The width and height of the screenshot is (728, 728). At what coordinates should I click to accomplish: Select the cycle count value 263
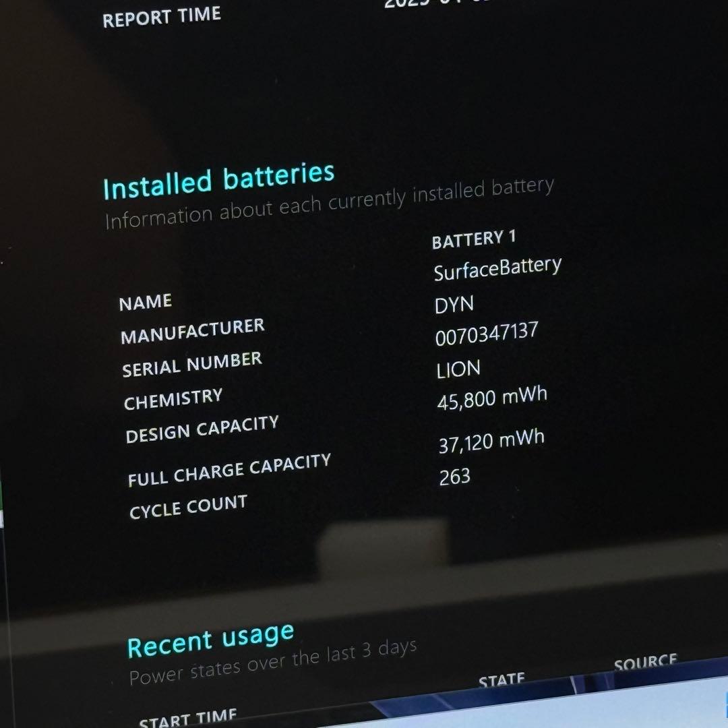click(x=454, y=477)
